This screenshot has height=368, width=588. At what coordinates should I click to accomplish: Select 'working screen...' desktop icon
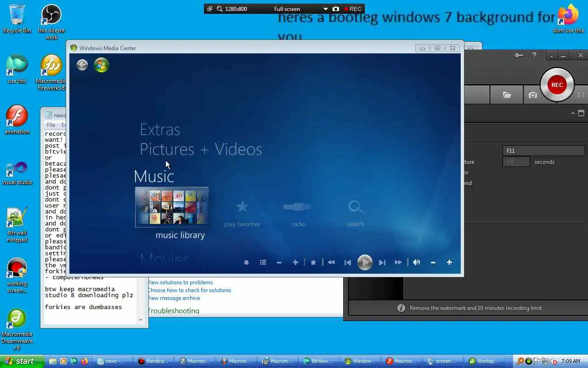click(x=17, y=275)
